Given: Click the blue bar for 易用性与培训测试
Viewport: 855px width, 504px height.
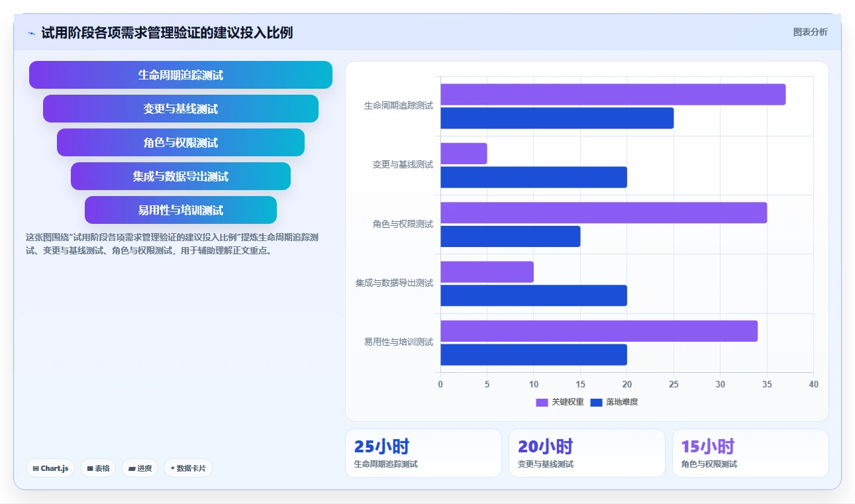Looking at the screenshot, I should [x=534, y=355].
